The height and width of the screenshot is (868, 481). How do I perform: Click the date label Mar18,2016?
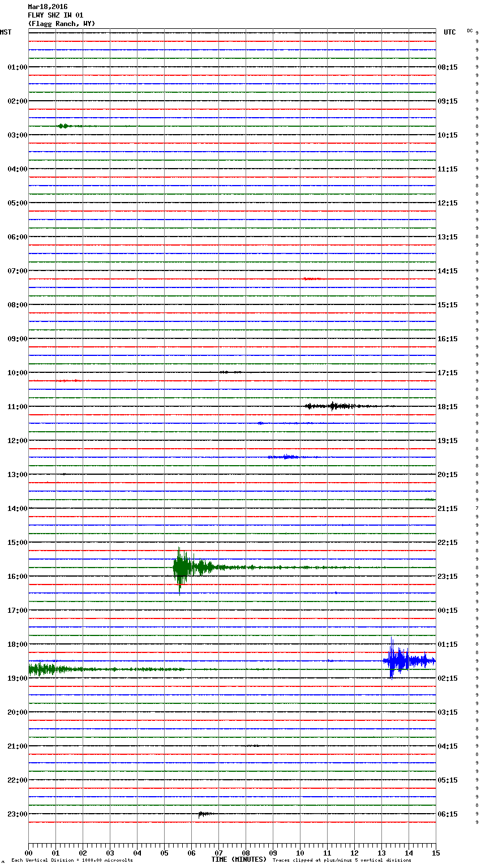[48, 7]
